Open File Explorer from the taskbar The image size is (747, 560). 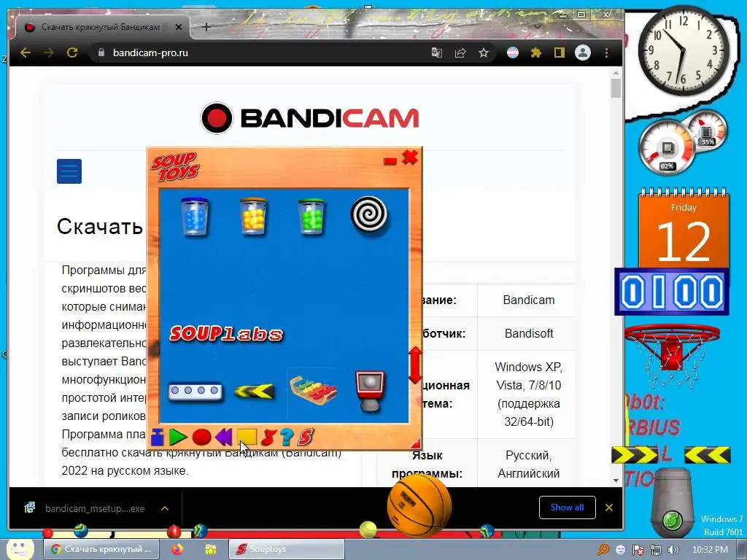pos(210,549)
